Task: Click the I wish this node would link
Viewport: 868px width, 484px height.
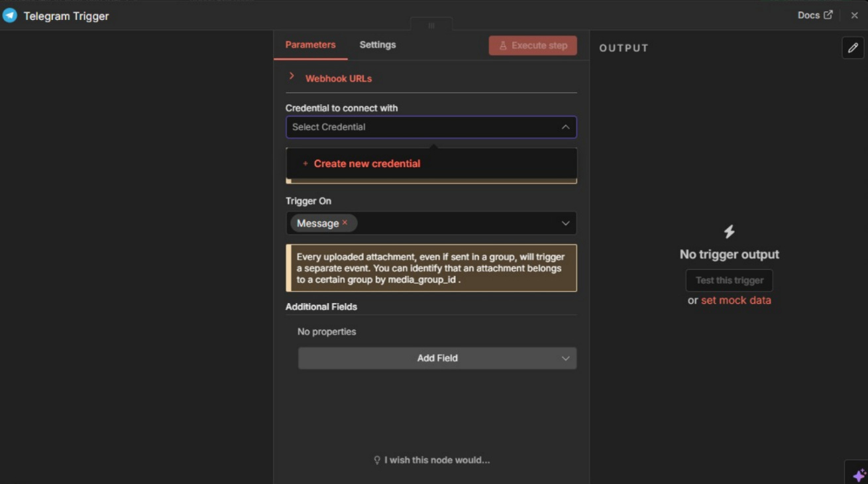Action: pyautogui.click(x=432, y=460)
